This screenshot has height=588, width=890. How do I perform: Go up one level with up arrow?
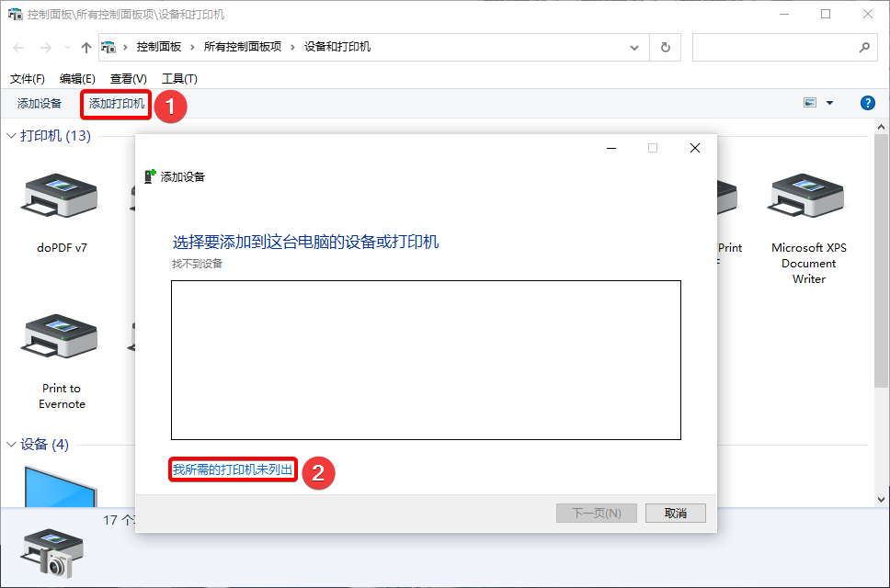(86, 48)
